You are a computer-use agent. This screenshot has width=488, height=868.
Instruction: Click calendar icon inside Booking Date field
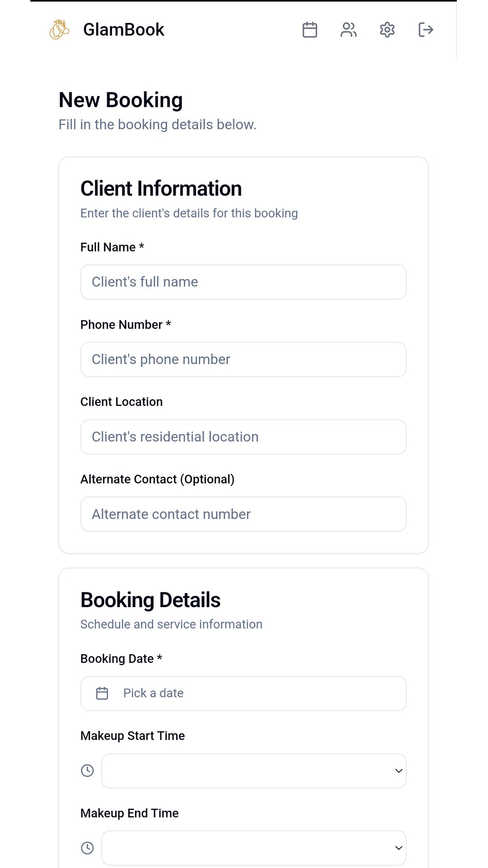(102, 693)
